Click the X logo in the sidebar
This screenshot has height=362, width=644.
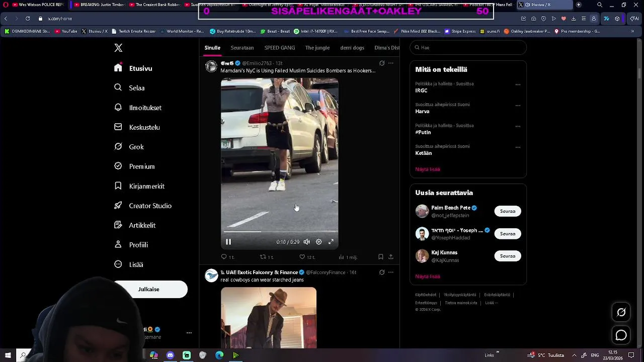[118, 48]
